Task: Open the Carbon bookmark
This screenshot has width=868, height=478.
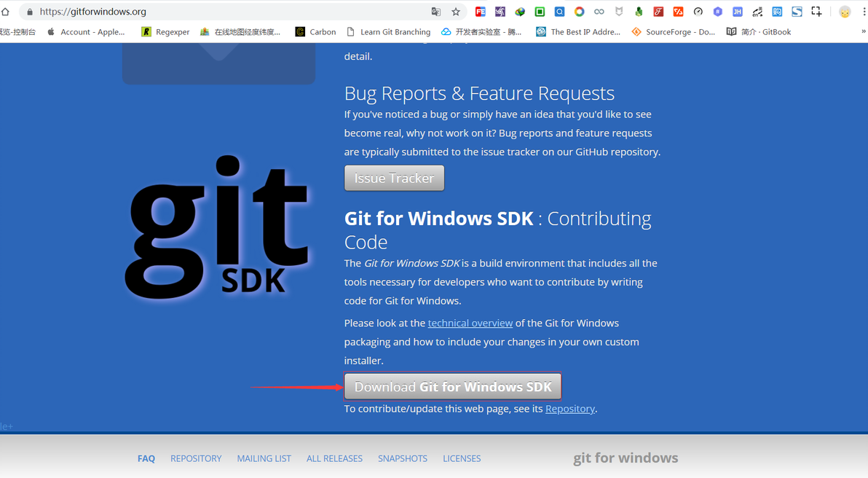Action: 315,31
